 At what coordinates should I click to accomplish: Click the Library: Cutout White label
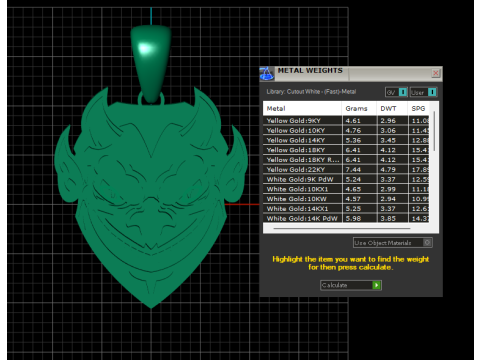pyautogui.click(x=311, y=91)
